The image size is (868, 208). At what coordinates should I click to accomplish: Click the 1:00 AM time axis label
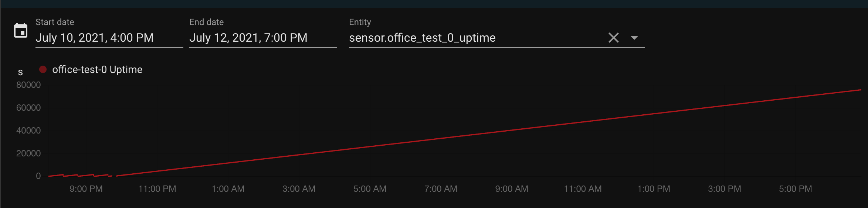(228, 189)
